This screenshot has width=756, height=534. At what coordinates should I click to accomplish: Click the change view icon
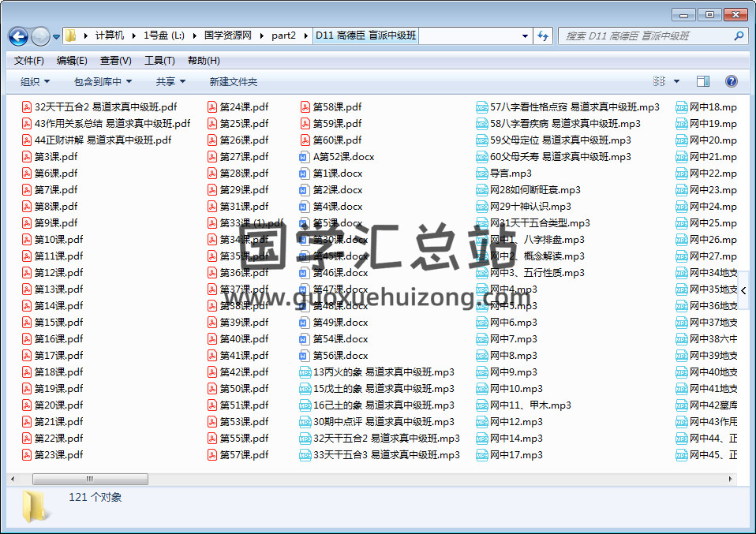tap(659, 81)
